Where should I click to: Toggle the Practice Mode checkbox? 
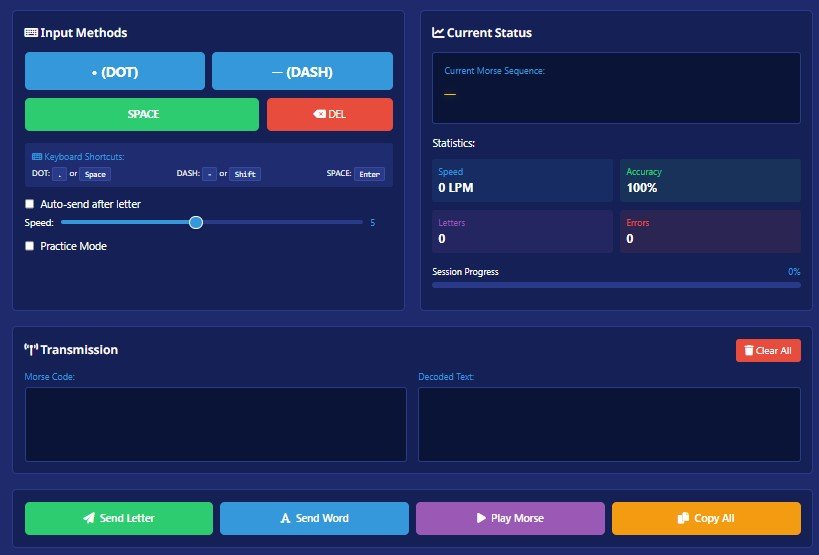pyautogui.click(x=30, y=246)
